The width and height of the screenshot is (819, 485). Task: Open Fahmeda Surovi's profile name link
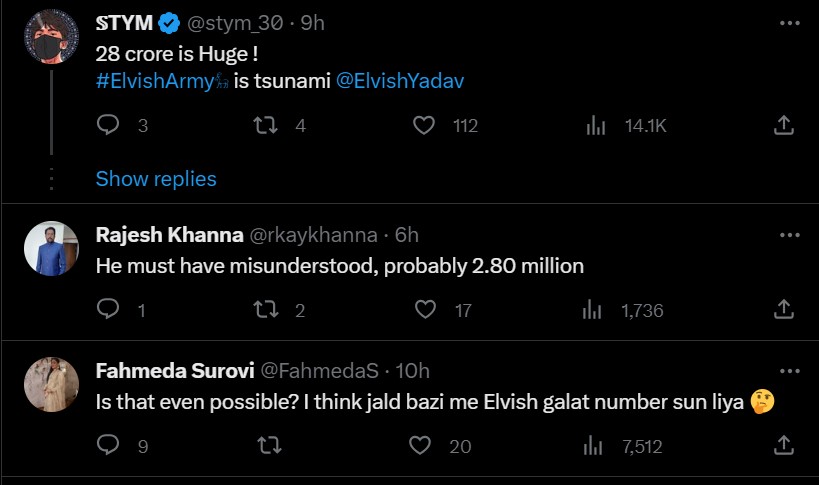[x=173, y=371]
